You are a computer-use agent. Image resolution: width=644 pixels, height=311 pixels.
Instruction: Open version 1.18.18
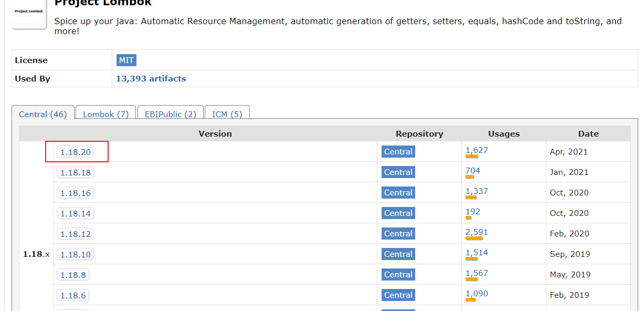tap(76, 172)
